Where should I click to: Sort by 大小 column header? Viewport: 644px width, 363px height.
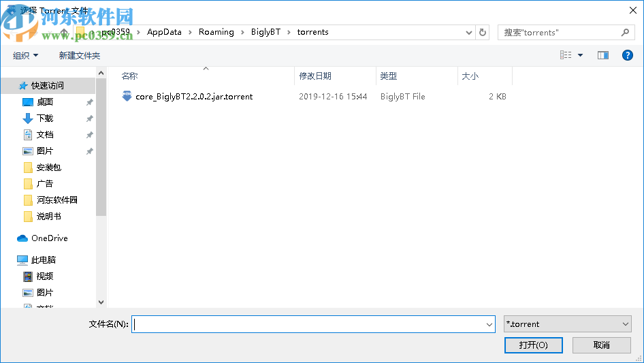pos(470,76)
